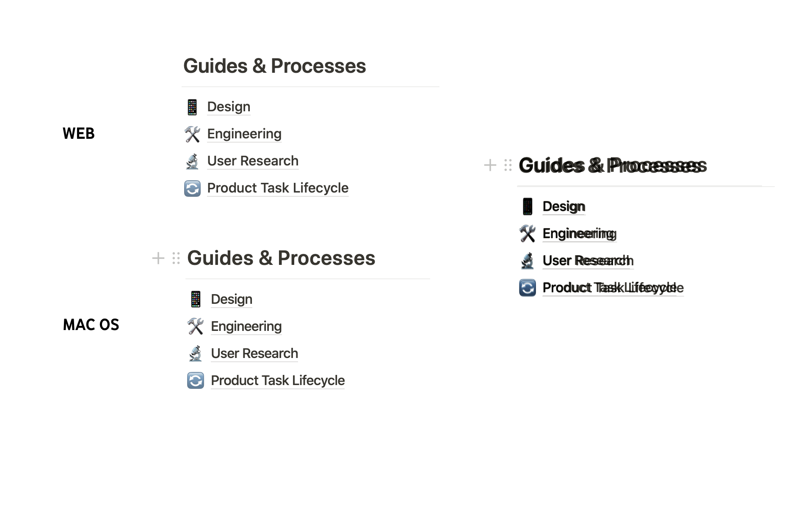Click refresh arrows icon in WEB section
This screenshot has width=812, height=523.
(x=192, y=188)
